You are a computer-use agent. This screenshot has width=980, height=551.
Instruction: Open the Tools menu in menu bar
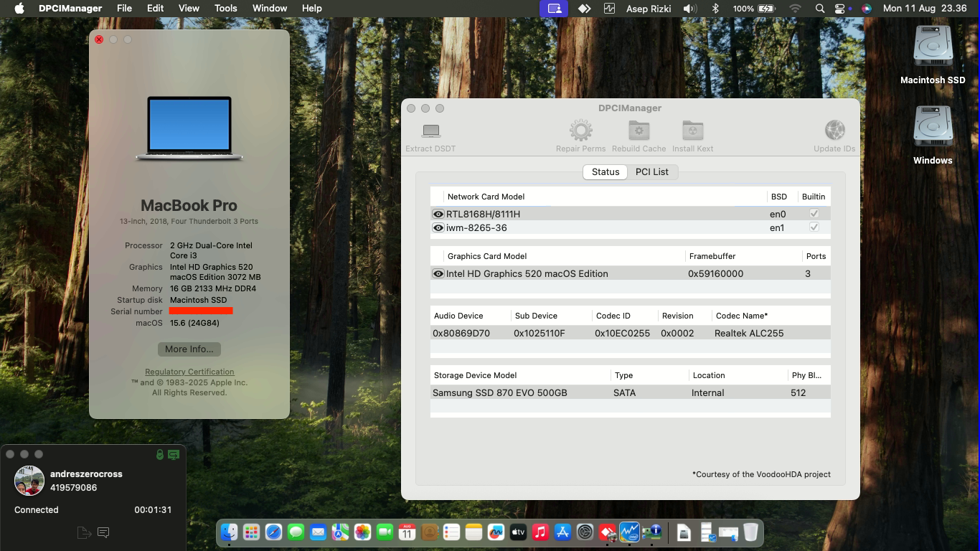225,9
